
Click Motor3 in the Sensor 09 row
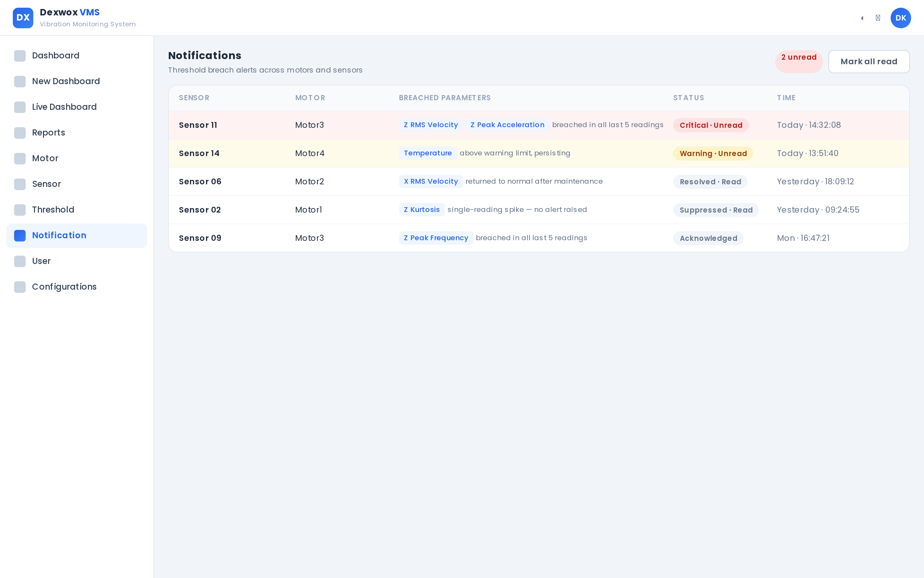309,238
